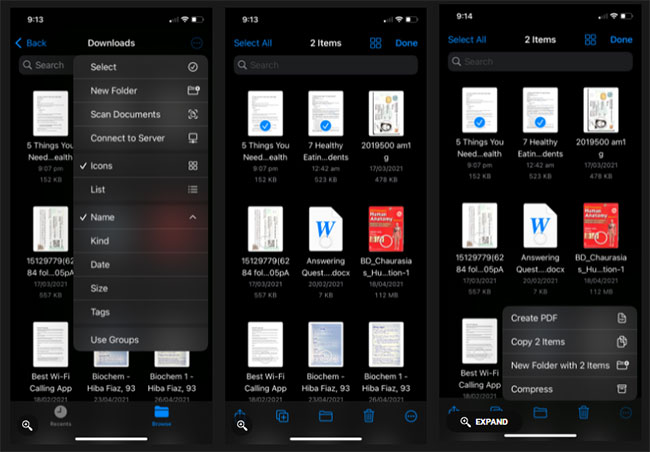Tap 15129779 file thumbnail in right screen
Screen dimensions: 650x452
click(480, 226)
